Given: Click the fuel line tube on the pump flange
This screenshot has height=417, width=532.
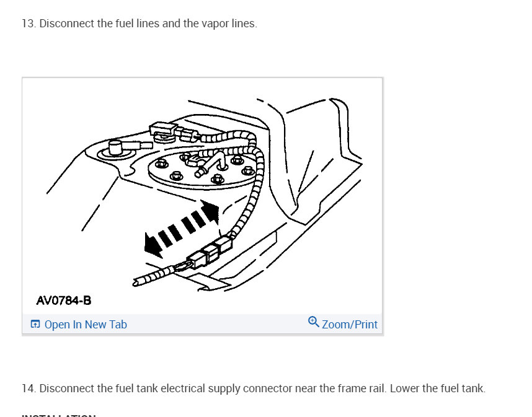Looking at the screenshot, I should point(211,165).
